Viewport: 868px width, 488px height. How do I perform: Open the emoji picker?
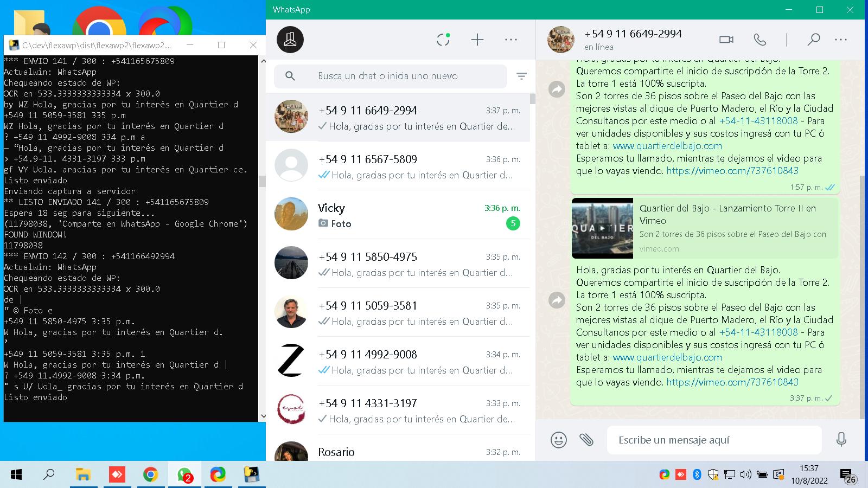tap(559, 440)
